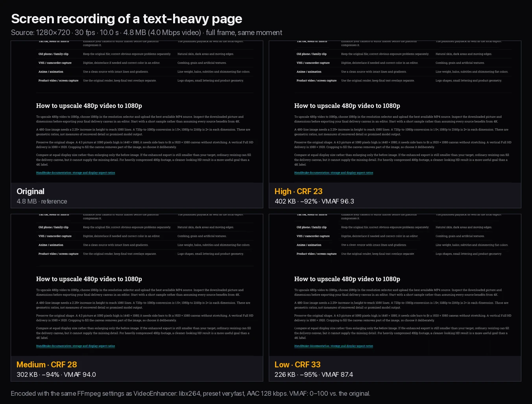The height and width of the screenshot is (404, 532).
Task: Click the 'Medium · CRF 28' label
Action: [46, 365]
